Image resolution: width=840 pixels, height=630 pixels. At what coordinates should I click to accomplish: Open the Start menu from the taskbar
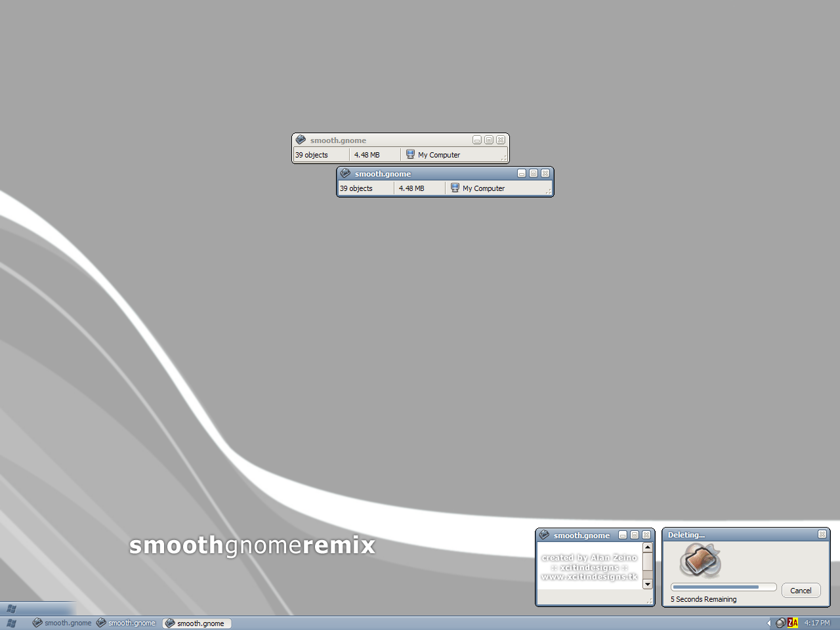pyautogui.click(x=11, y=623)
